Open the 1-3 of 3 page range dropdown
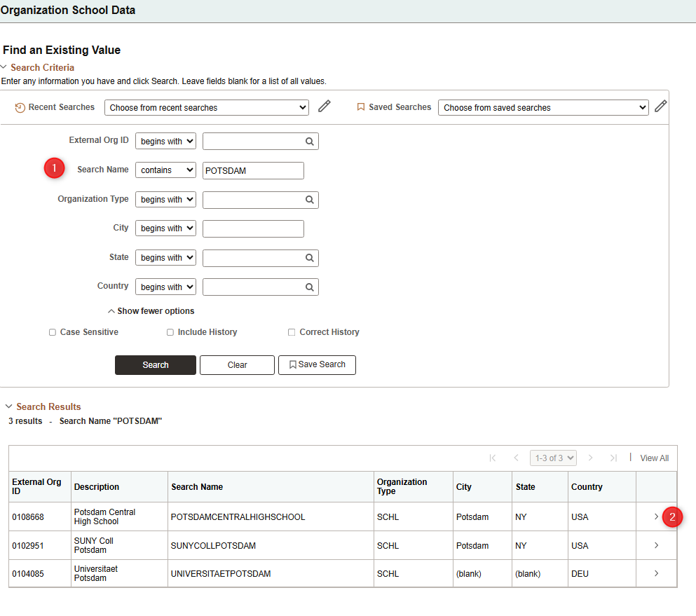Screen dimensions: 696x616 pos(553,458)
